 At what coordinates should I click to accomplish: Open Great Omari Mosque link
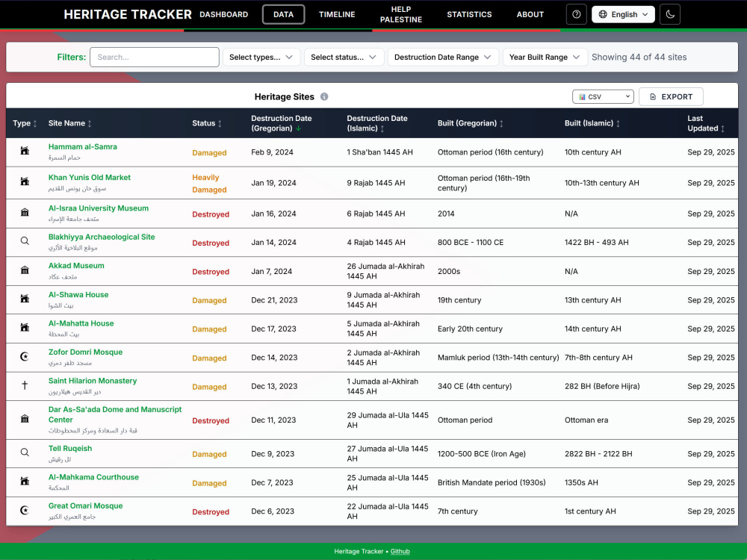click(x=85, y=505)
